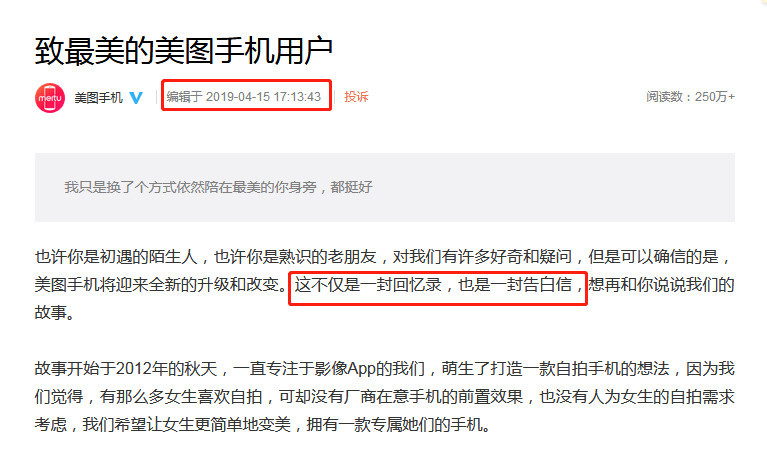The image size is (767, 460).
Task: Click the text 故事开始于2012年的秋天
Action: [x=126, y=368]
